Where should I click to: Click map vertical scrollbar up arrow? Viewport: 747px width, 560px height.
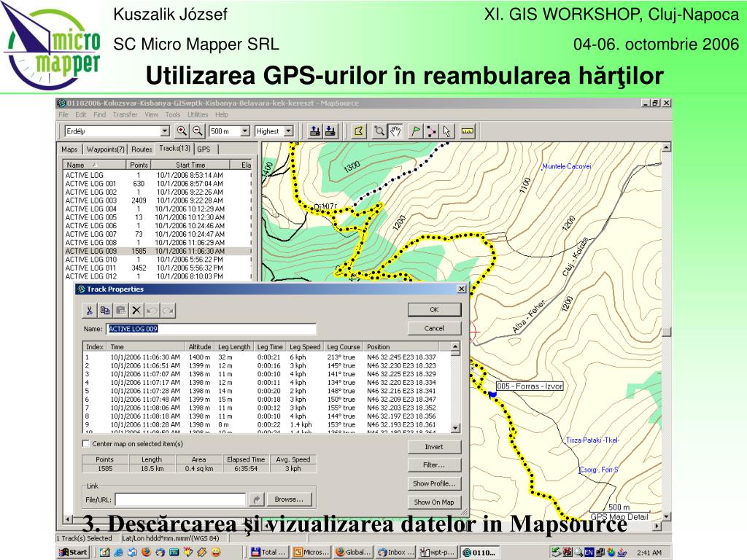[667, 147]
